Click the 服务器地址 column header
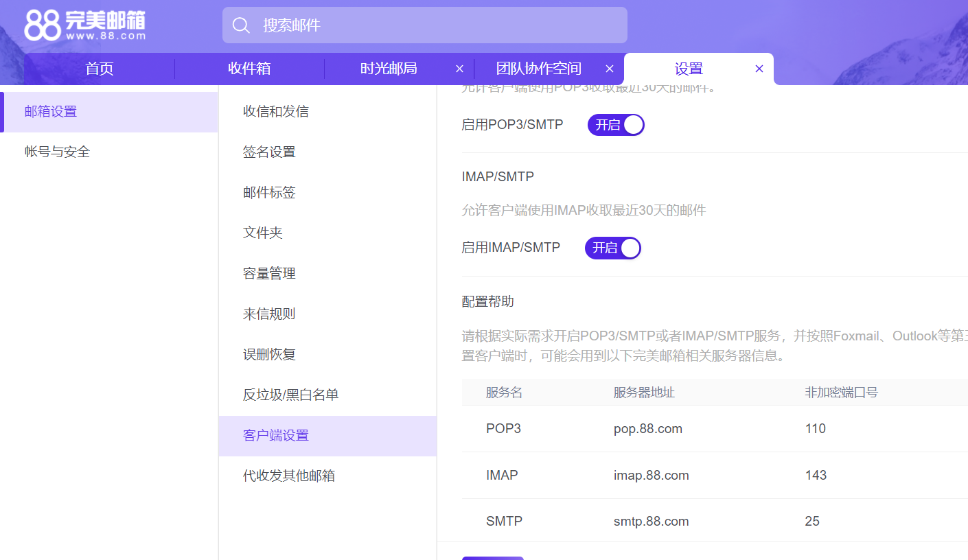The width and height of the screenshot is (968, 560). coord(644,393)
